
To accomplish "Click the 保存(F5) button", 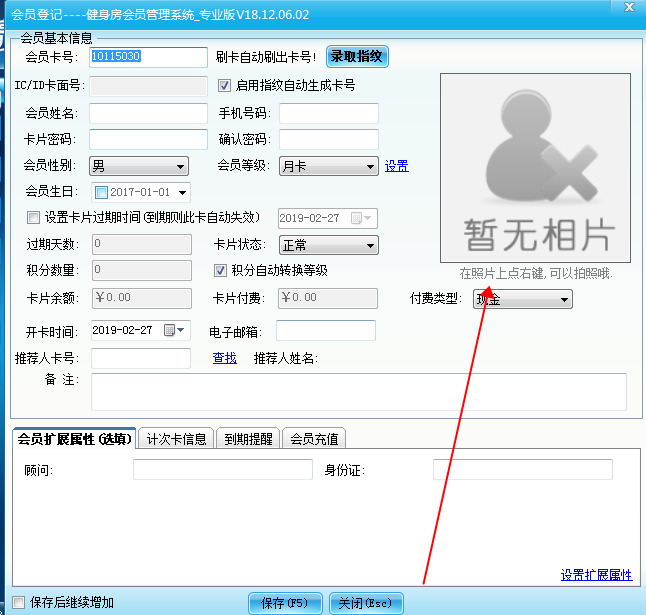I will 285,603.
